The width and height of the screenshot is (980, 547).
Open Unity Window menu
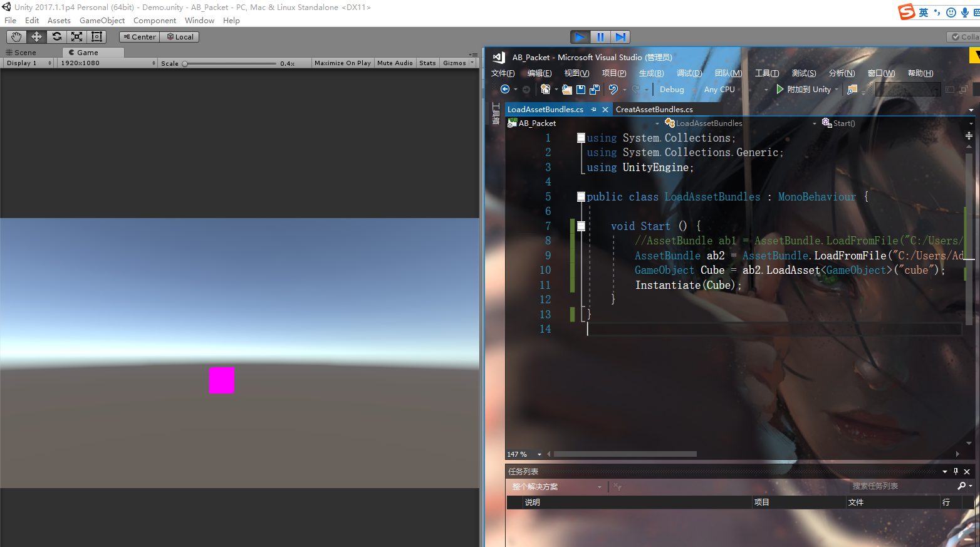click(x=200, y=21)
